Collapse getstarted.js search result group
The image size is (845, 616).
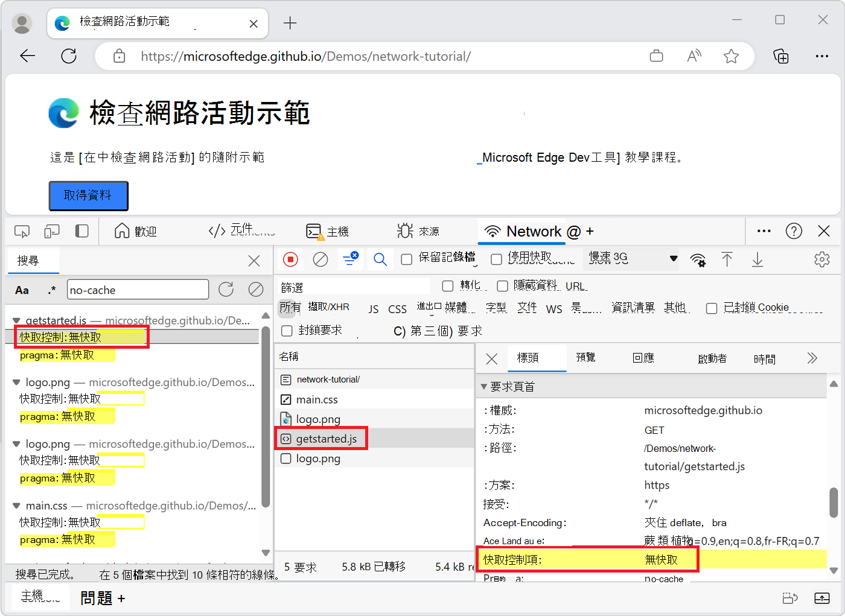click(x=16, y=320)
